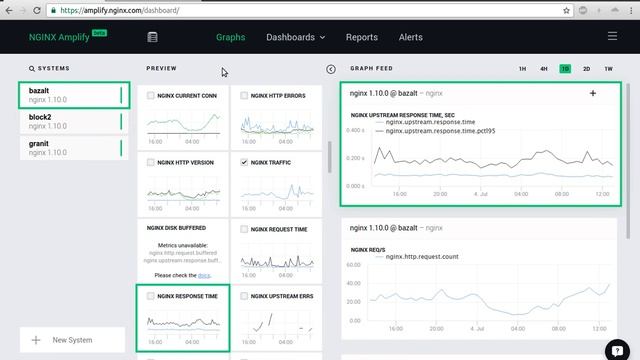Screen dimensions: 640x360
Task: Bookmark the page with the star icon
Action: (566, 11)
